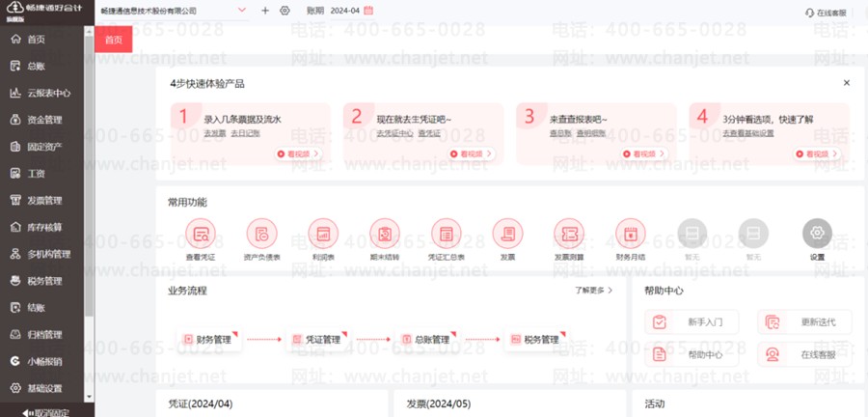Open the 利润表 shortcut icon
The height and width of the screenshot is (417, 868).
[323, 234]
